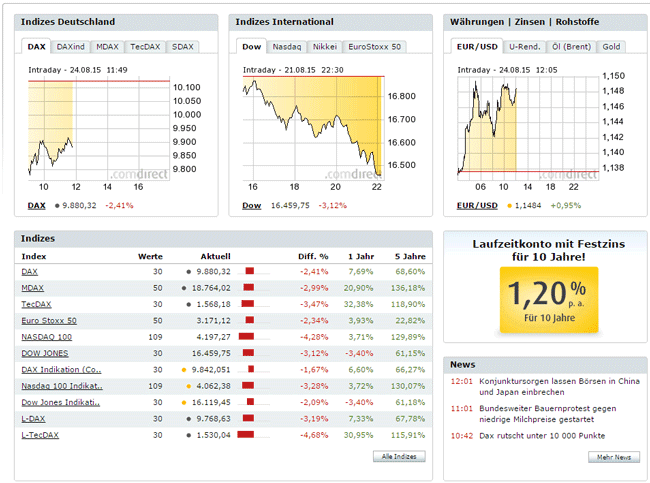Click the red change bar in NASDAQ 100 row
Screen dimensions: 650x483
pyautogui.click(x=246, y=336)
